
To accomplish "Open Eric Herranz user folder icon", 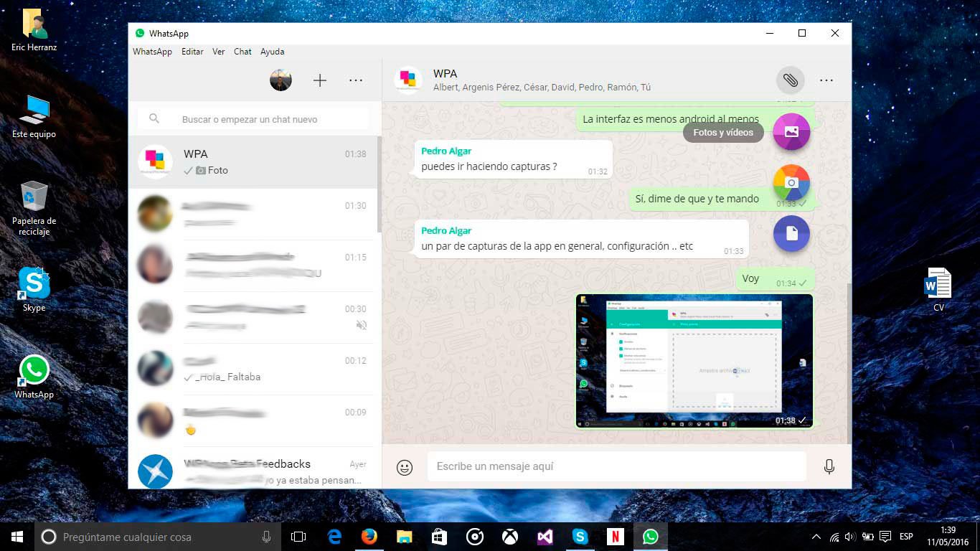I will (x=34, y=30).
